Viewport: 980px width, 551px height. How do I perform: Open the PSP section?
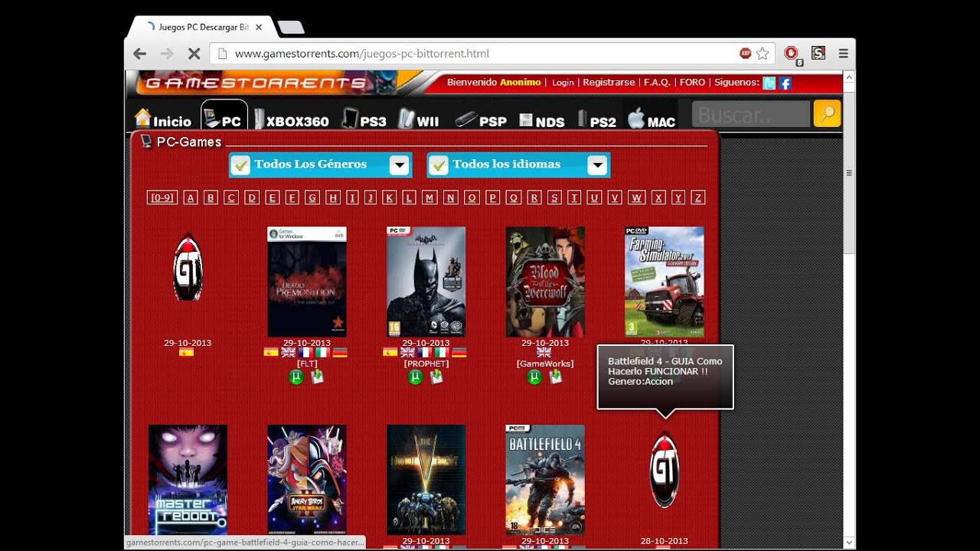pyautogui.click(x=481, y=120)
